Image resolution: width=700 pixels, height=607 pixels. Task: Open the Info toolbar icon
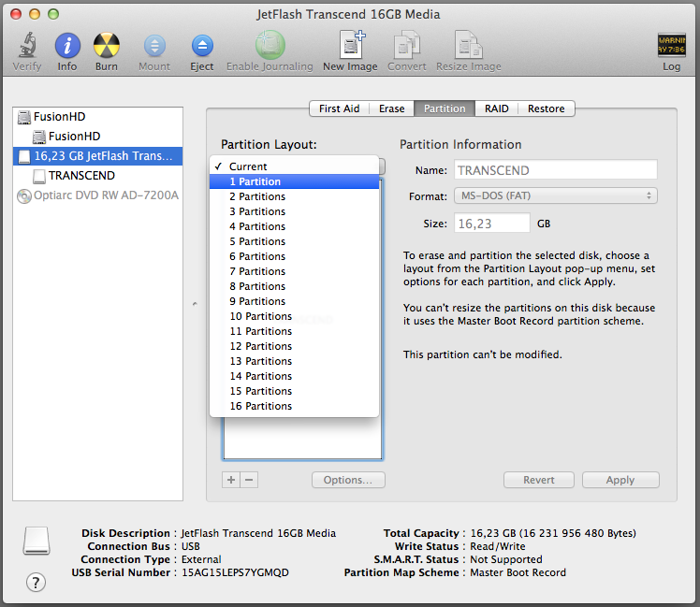coord(67,45)
